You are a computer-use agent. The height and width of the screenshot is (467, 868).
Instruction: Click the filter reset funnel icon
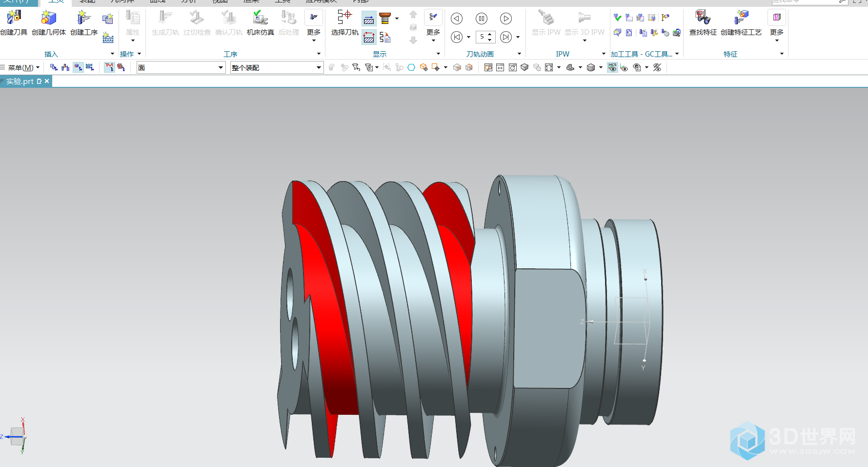[356, 67]
